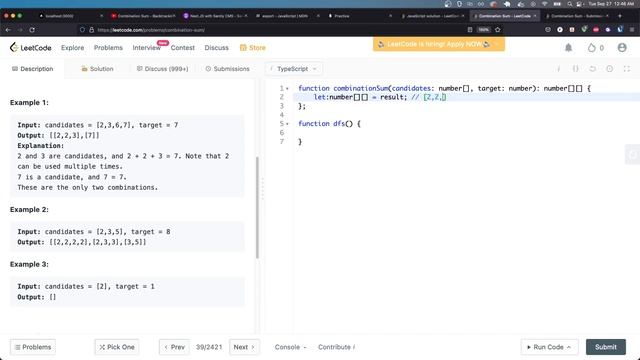640x360 pixels.
Task: Open a new browser tab
Action: [620, 16]
